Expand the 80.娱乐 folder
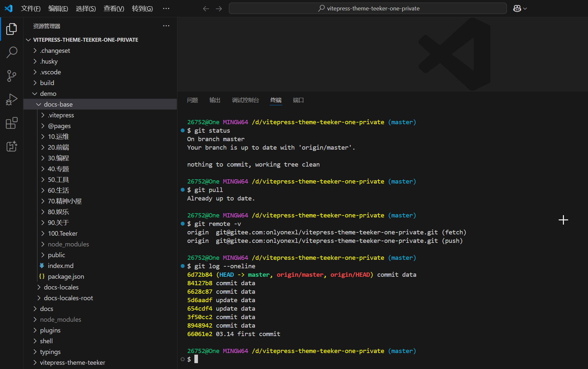The width and height of the screenshot is (588, 369). coord(100,212)
